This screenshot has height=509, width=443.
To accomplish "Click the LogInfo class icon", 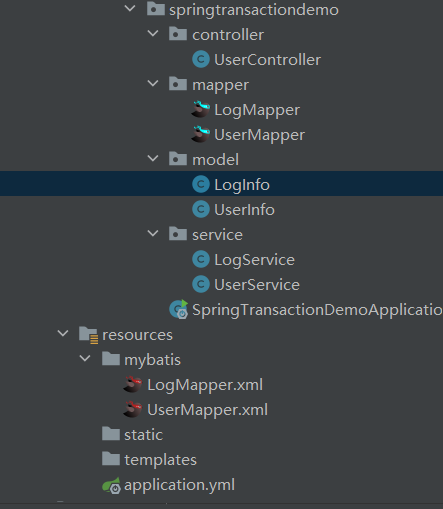I will click(201, 184).
